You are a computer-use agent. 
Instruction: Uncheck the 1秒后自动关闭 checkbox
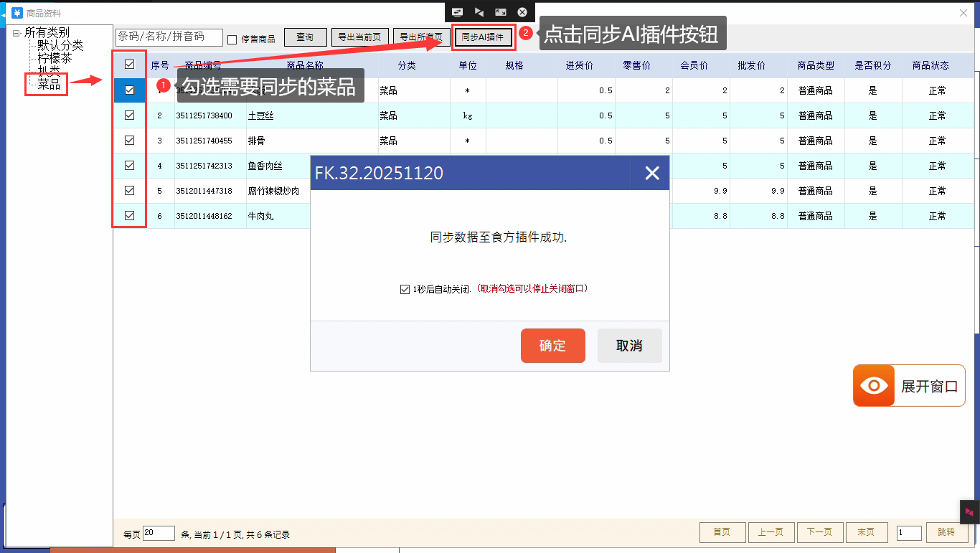(x=405, y=289)
